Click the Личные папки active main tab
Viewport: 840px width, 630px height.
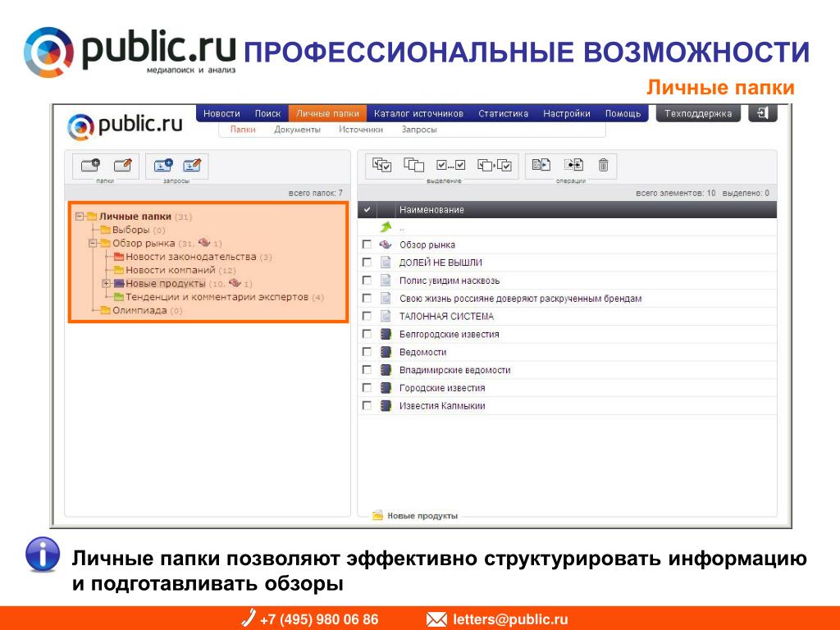327,113
